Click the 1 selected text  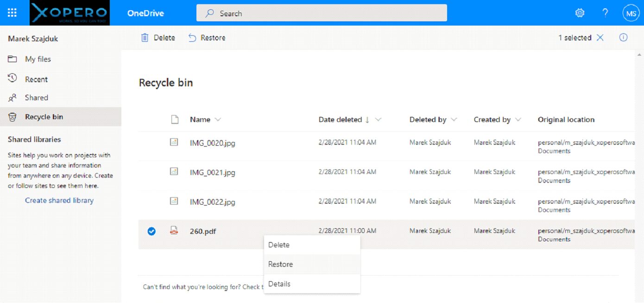pos(575,38)
